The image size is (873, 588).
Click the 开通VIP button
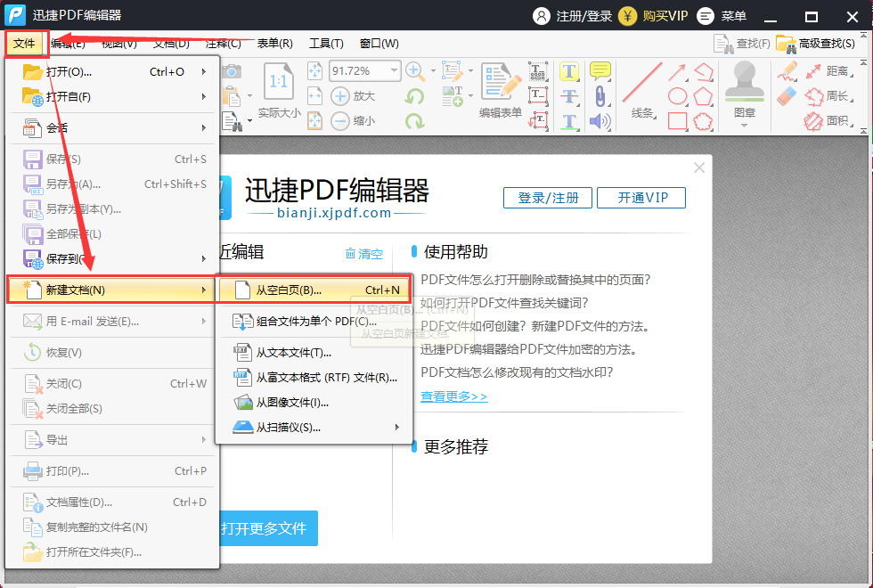click(641, 198)
